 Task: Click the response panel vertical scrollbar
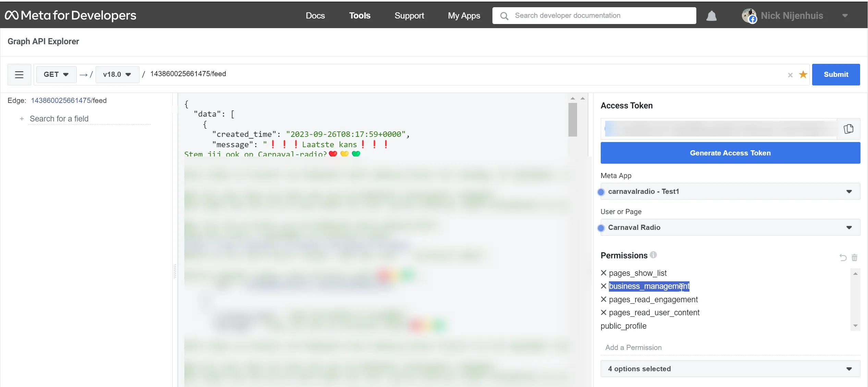(x=572, y=120)
